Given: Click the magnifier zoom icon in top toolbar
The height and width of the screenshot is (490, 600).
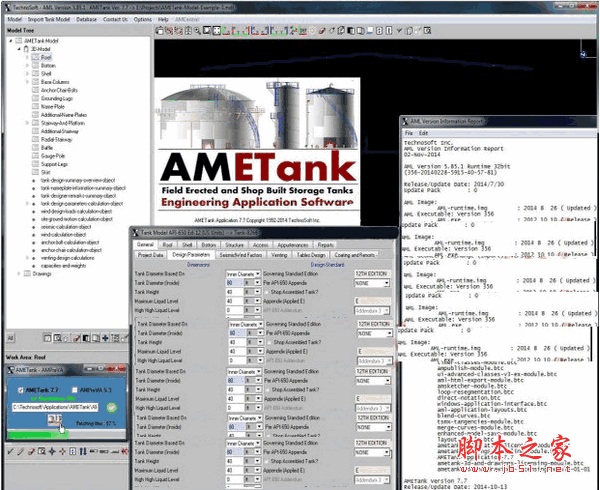Looking at the screenshot, I should coord(197,31).
